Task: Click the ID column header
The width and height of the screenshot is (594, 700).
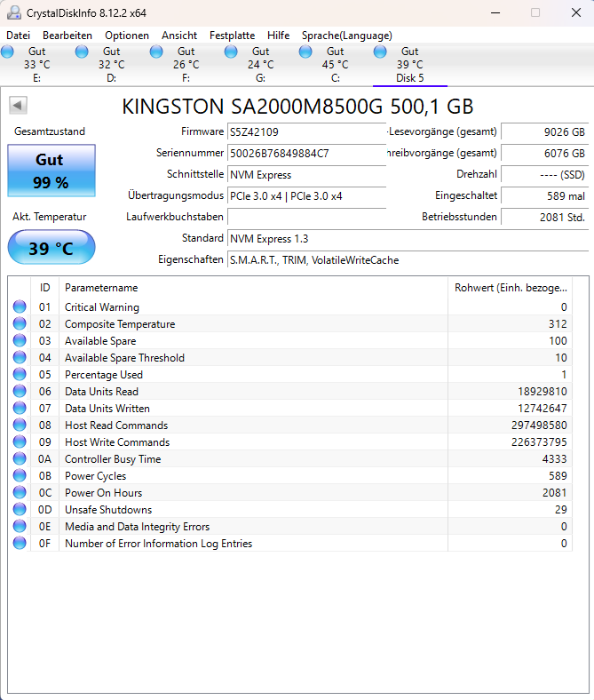Action: click(x=44, y=288)
